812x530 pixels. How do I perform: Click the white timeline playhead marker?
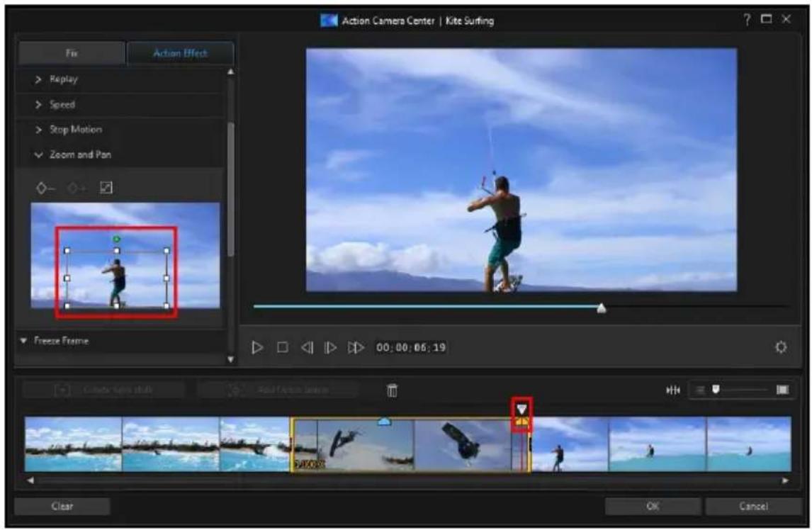(521, 410)
